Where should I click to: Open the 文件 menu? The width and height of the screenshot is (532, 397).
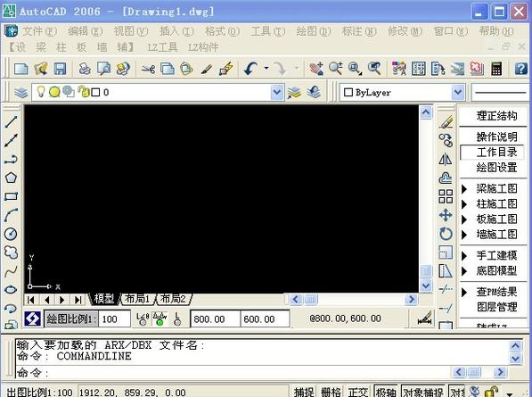click(39, 31)
